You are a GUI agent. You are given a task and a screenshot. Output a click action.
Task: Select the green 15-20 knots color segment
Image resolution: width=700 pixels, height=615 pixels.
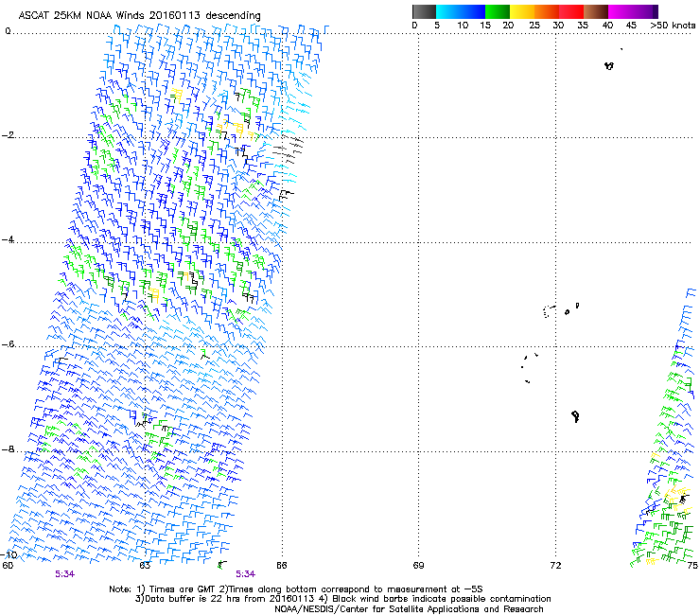(498, 11)
